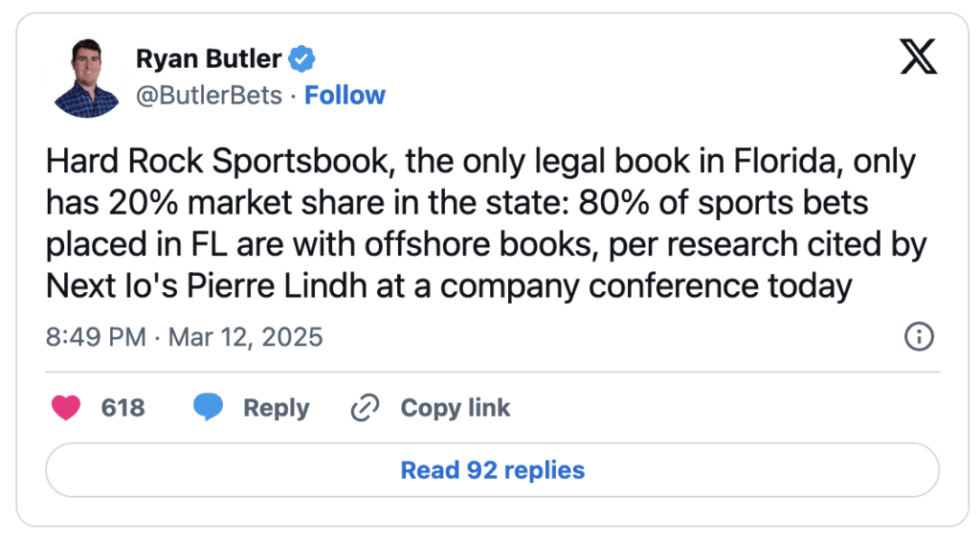
Task: Like the tweet with the heart icon
Action: pyautogui.click(x=66, y=408)
